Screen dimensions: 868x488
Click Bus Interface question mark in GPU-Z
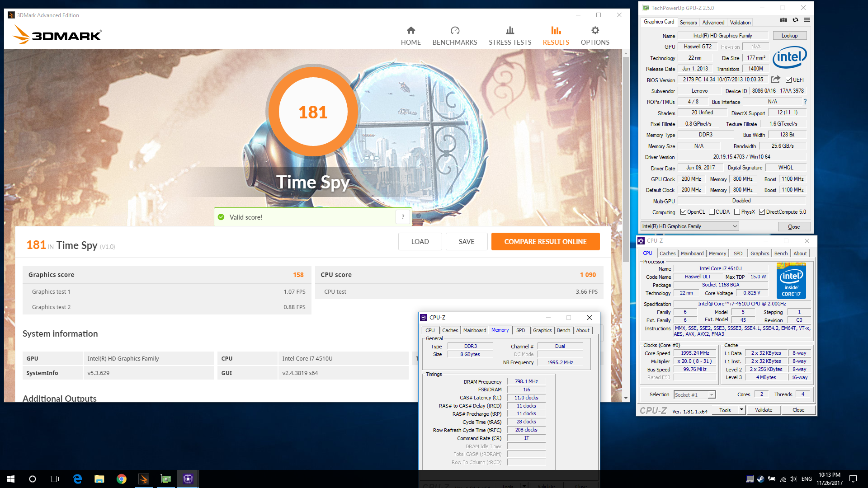(x=805, y=102)
